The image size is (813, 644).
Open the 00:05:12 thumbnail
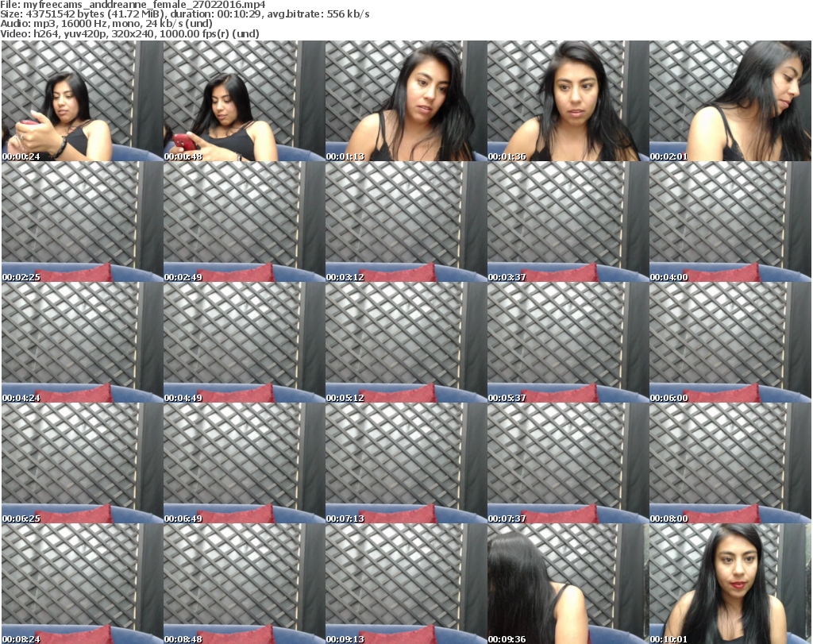[406, 343]
